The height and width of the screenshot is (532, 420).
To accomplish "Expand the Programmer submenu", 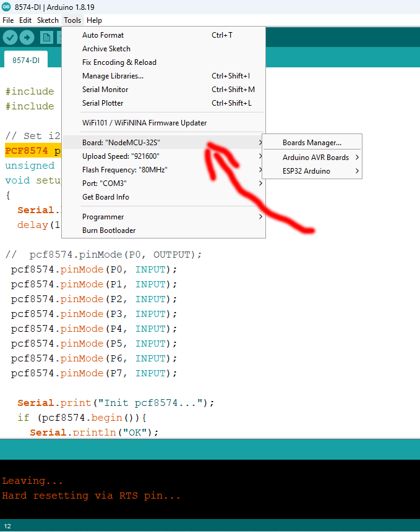I will 103,217.
